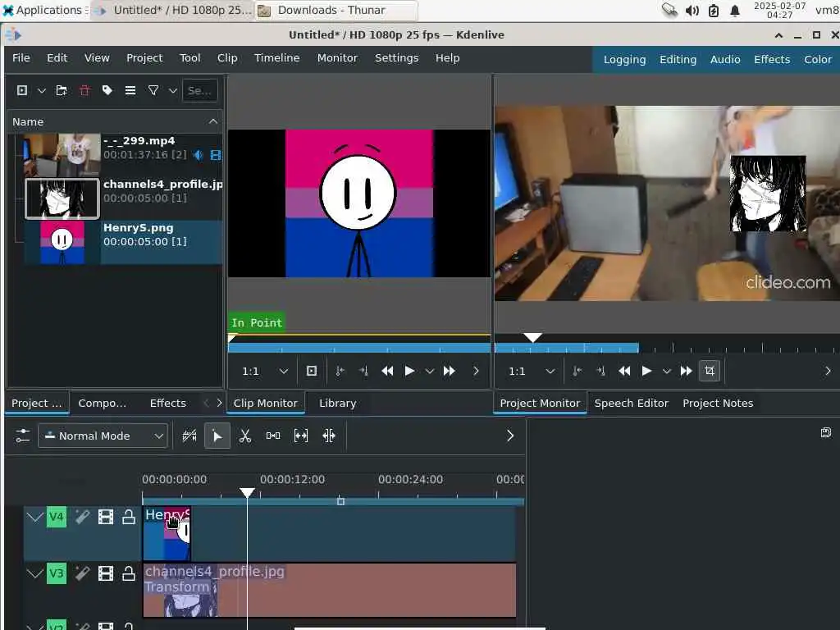
Task: Open timeline track settings icon
Action: pos(22,436)
